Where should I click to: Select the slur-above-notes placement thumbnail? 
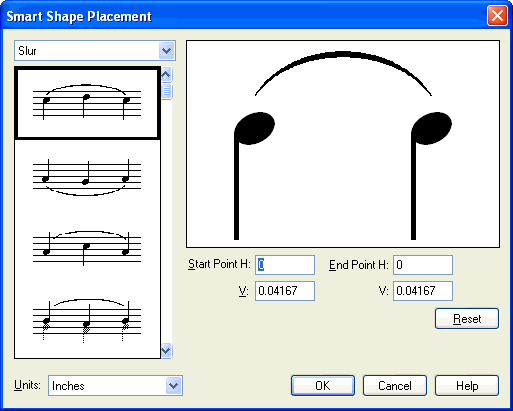[87, 103]
